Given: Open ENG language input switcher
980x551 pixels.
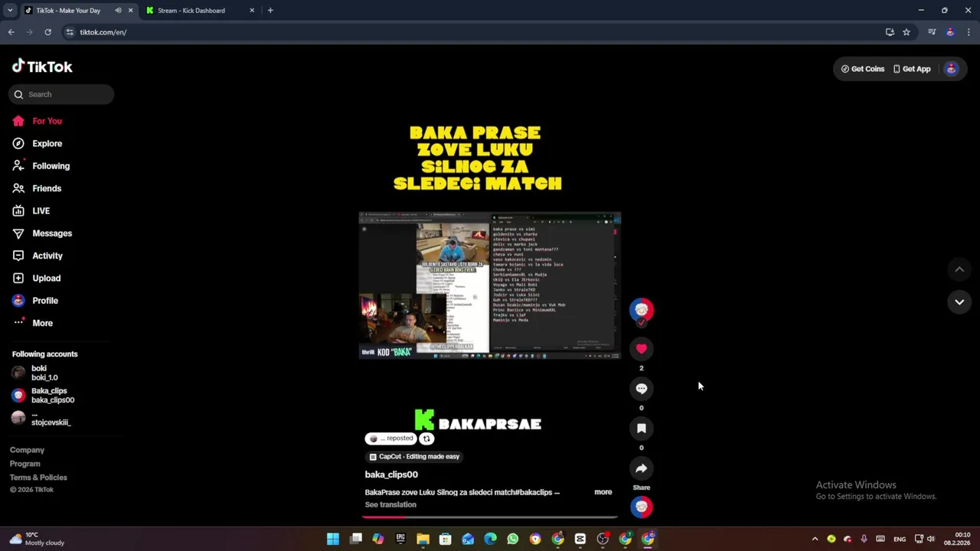Looking at the screenshot, I should 900,539.
